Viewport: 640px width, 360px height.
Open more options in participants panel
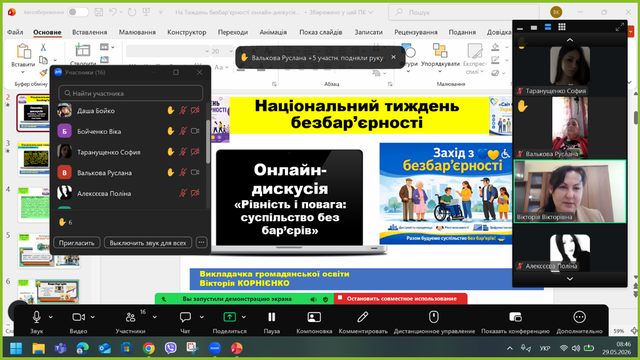(201, 242)
